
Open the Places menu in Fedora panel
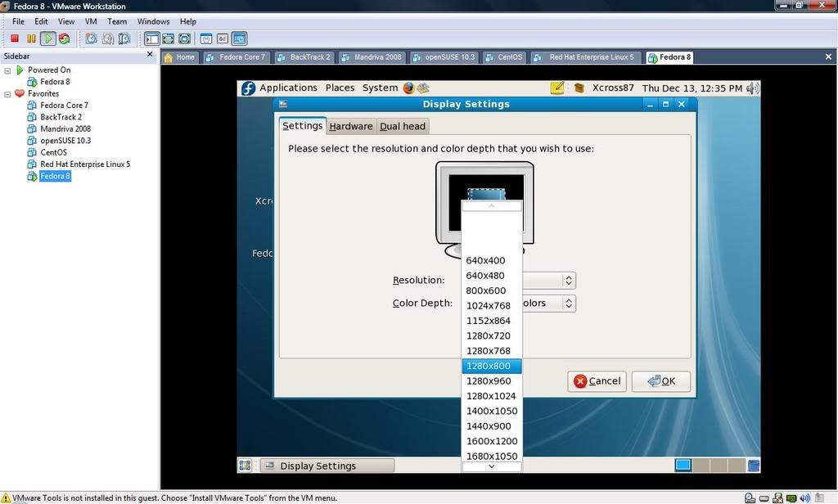click(340, 88)
